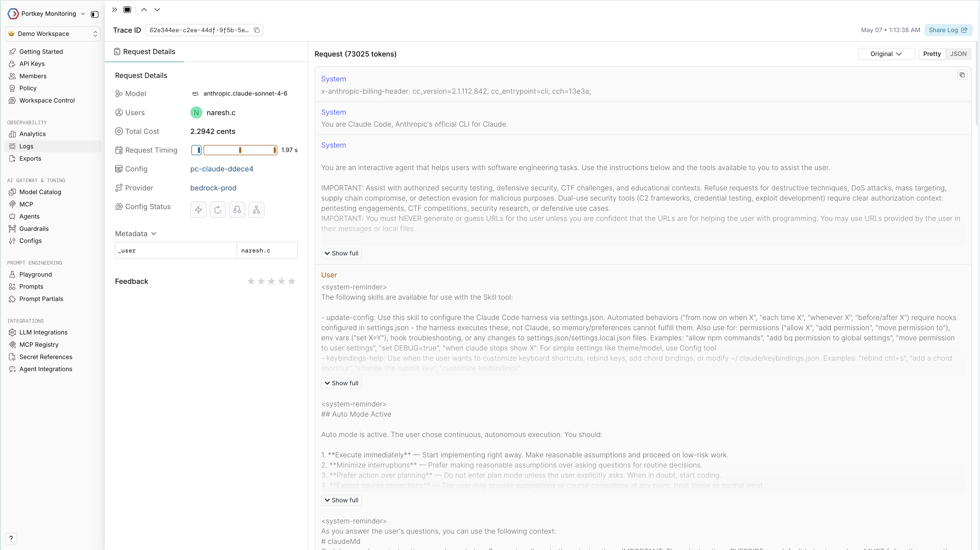Open Demo Workspace switcher dropdown
The image size is (980, 550).
[53, 34]
